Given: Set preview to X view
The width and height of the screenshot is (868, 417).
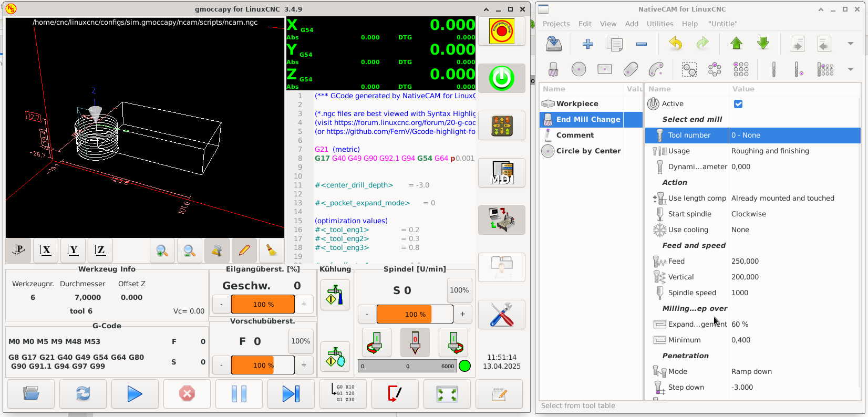Looking at the screenshot, I should [46, 251].
